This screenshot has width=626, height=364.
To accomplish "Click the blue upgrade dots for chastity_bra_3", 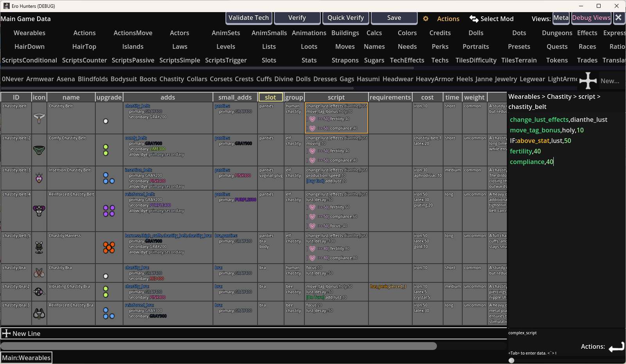I will [x=109, y=314].
